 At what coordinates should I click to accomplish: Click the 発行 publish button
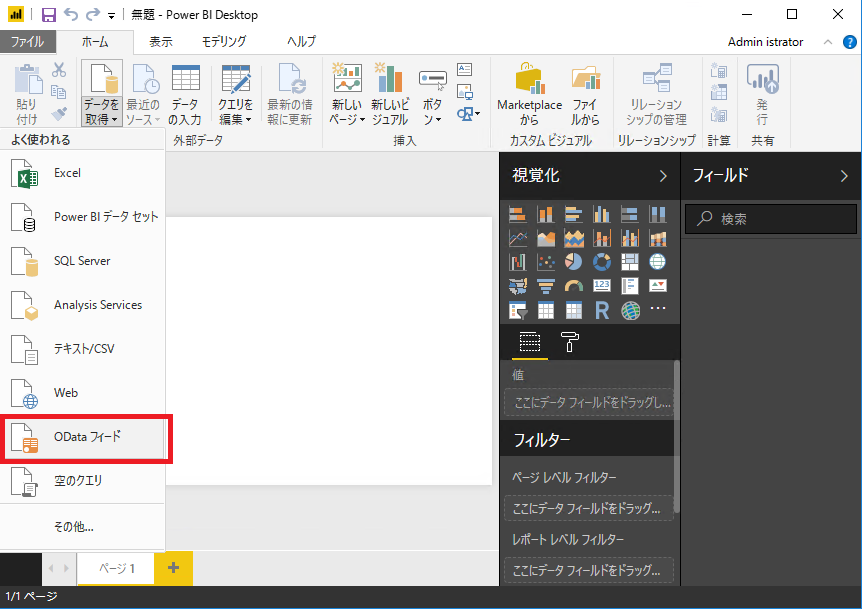(x=762, y=94)
